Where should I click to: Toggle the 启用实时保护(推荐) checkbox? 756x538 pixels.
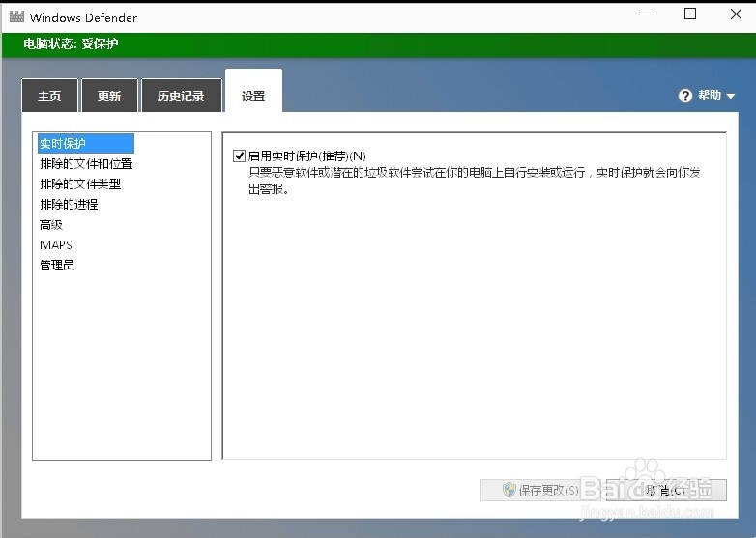click(x=239, y=156)
